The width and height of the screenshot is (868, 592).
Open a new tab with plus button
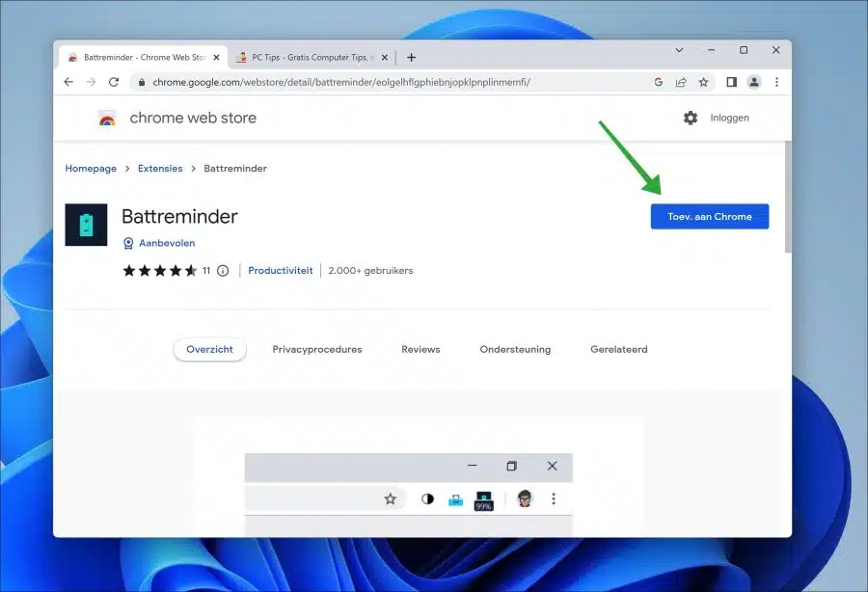(411, 58)
